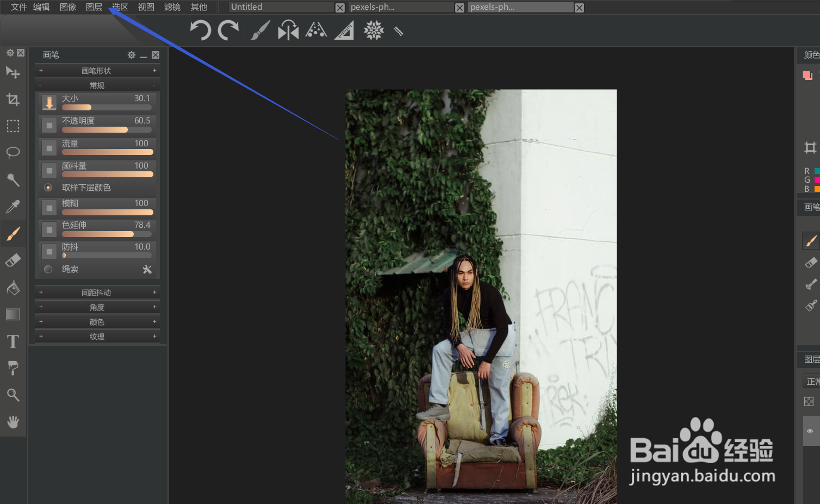Select the Hand pan tool
Screen dimensions: 820x504
13,421
